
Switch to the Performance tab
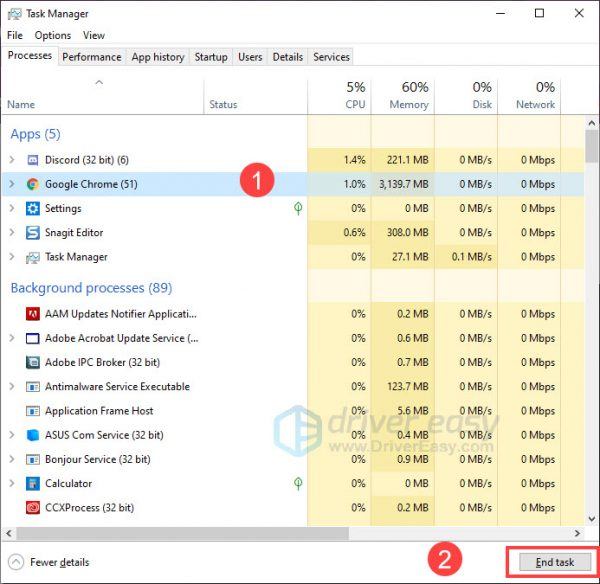click(x=92, y=57)
